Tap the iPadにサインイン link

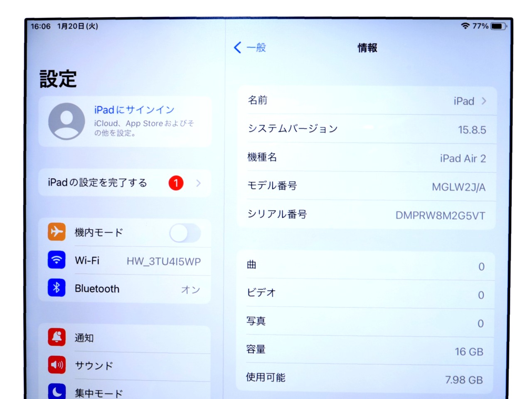click(134, 110)
